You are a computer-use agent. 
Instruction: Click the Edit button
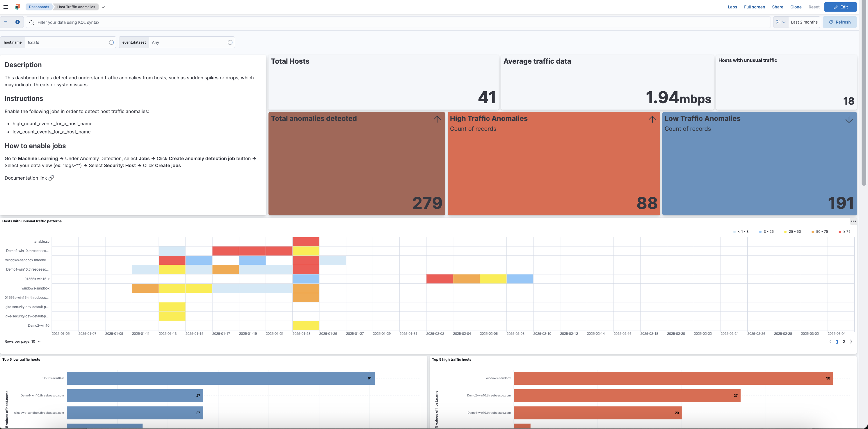(x=840, y=7)
